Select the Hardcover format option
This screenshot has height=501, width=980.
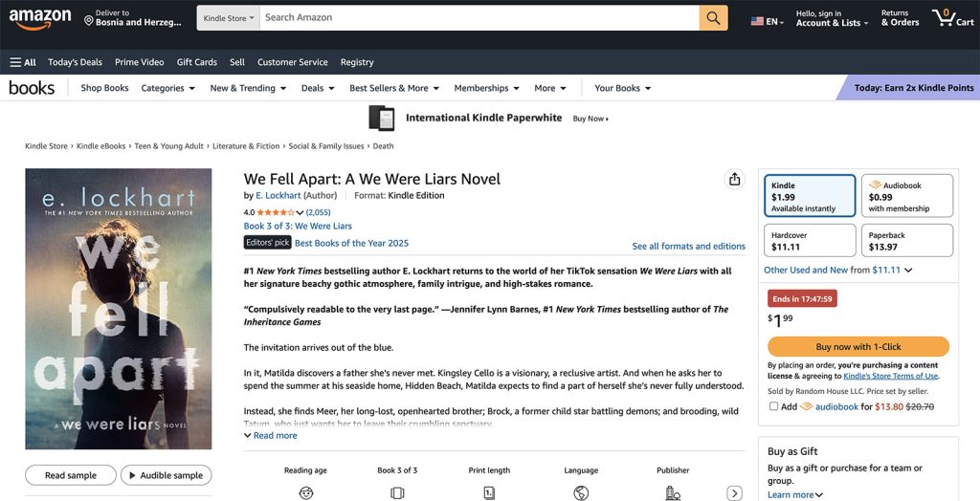pos(810,241)
